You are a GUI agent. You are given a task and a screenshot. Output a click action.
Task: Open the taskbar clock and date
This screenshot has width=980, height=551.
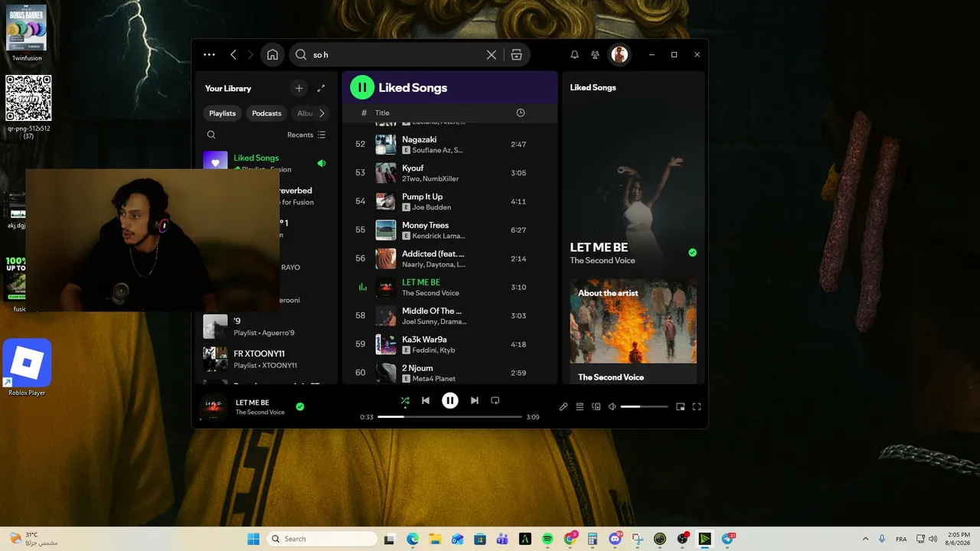click(959, 539)
